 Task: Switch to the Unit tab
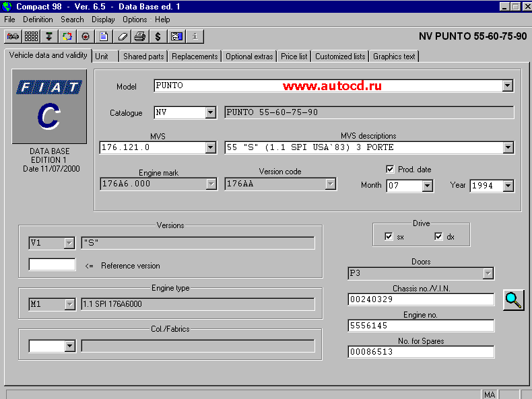tap(105, 57)
